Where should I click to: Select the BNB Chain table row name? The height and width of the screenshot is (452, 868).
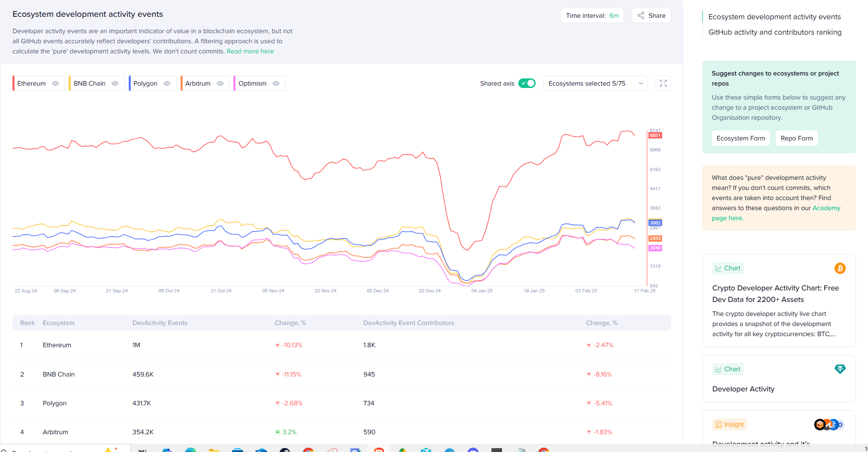(x=59, y=375)
